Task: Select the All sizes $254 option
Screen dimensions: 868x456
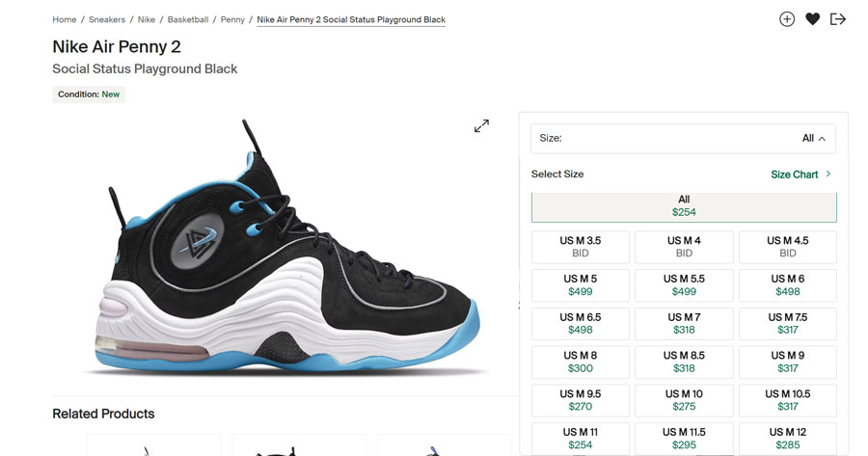Action: click(x=684, y=207)
